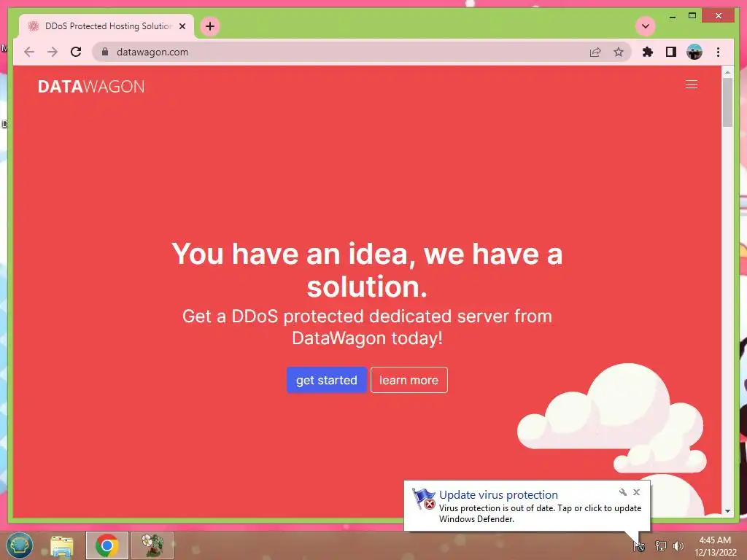
Task: Toggle the Chrome side panel
Action: 671,52
